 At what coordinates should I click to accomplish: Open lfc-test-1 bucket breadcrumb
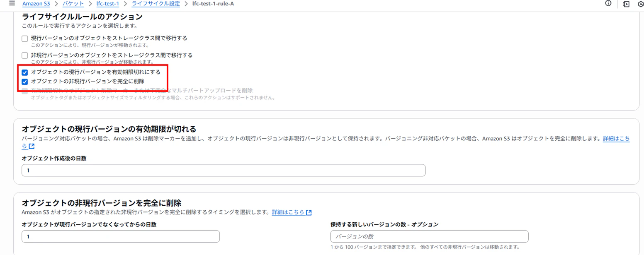point(107,4)
